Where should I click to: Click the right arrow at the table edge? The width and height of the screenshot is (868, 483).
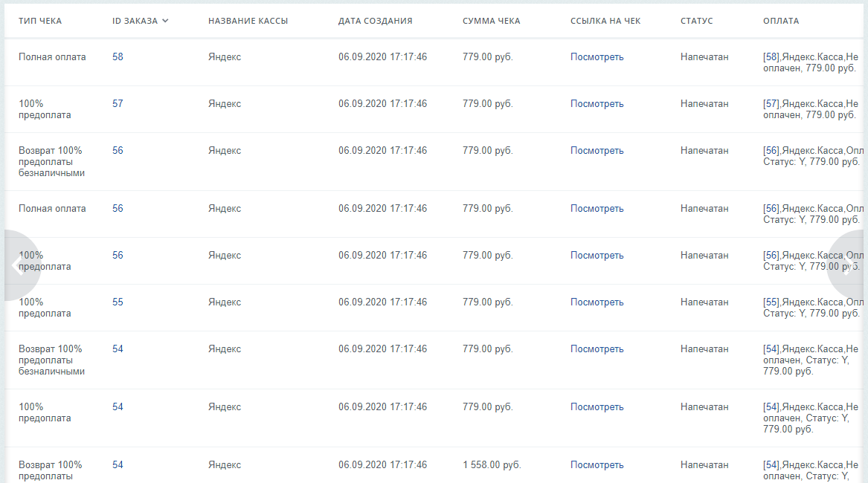[849, 265]
